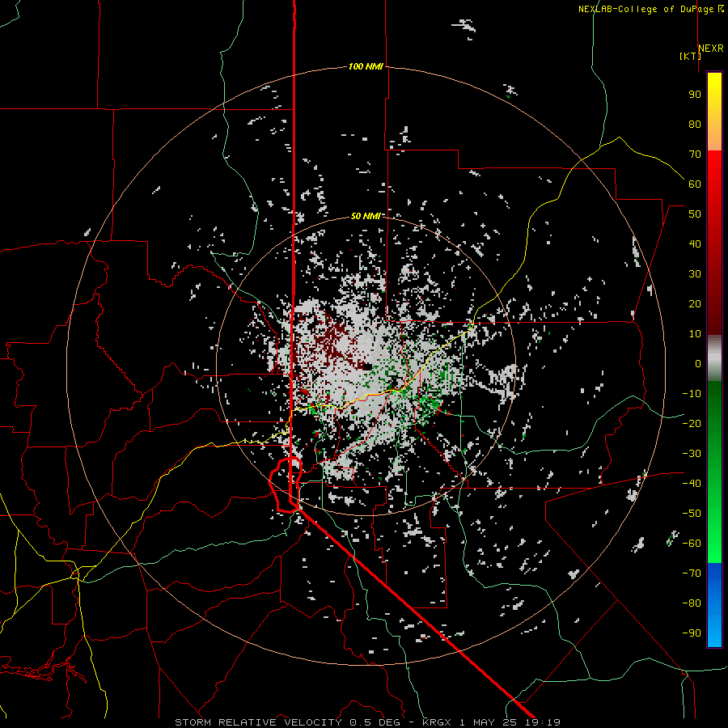The height and width of the screenshot is (728, 728).
Task: Select the -70 scale label
Action: click(x=692, y=573)
